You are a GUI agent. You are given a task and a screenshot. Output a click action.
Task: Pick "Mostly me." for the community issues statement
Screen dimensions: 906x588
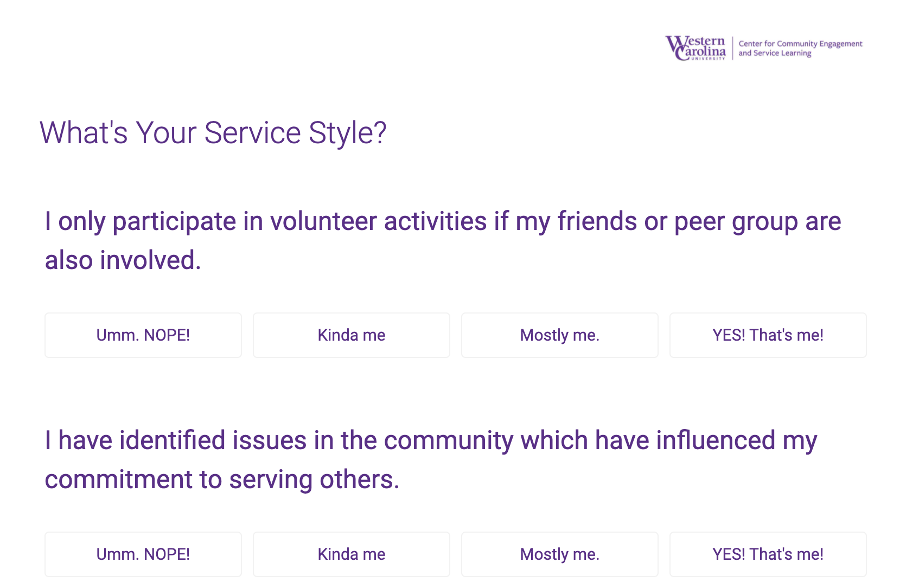click(x=560, y=554)
